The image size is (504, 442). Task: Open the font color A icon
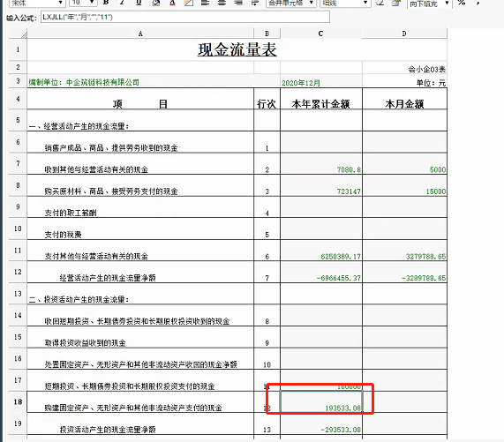(x=172, y=3)
